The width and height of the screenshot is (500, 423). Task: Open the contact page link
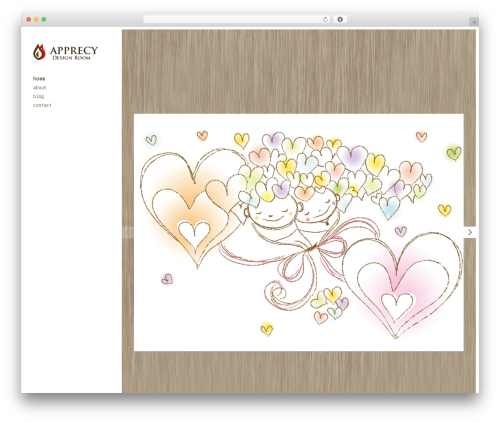[x=42, y=105]
